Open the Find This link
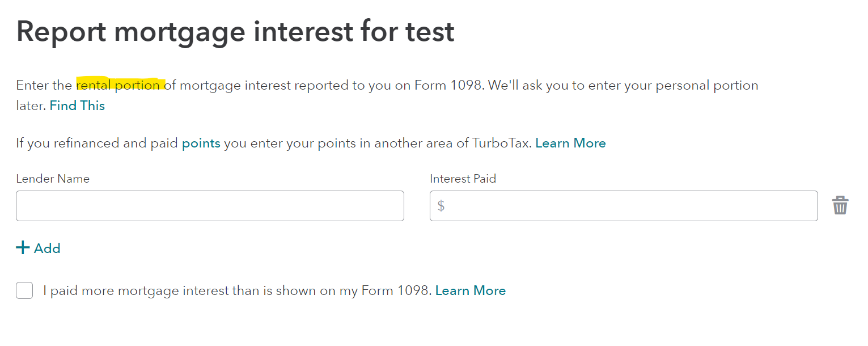Image resolution: width=868 pixels, height=346 pixels. click(77, 106)
